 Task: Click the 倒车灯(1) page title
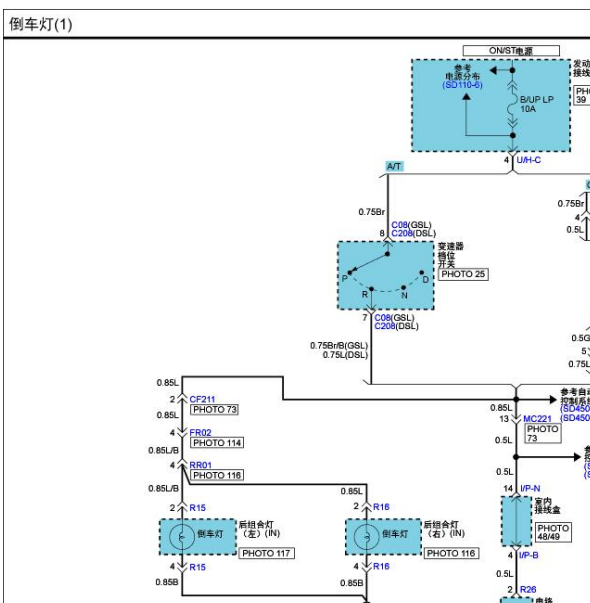pos(41,24)
